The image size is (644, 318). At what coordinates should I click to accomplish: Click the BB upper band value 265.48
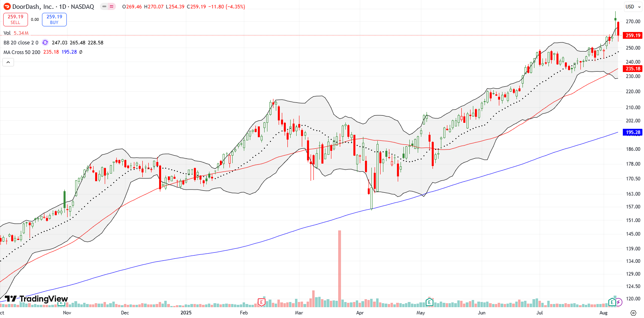point(78,42)
